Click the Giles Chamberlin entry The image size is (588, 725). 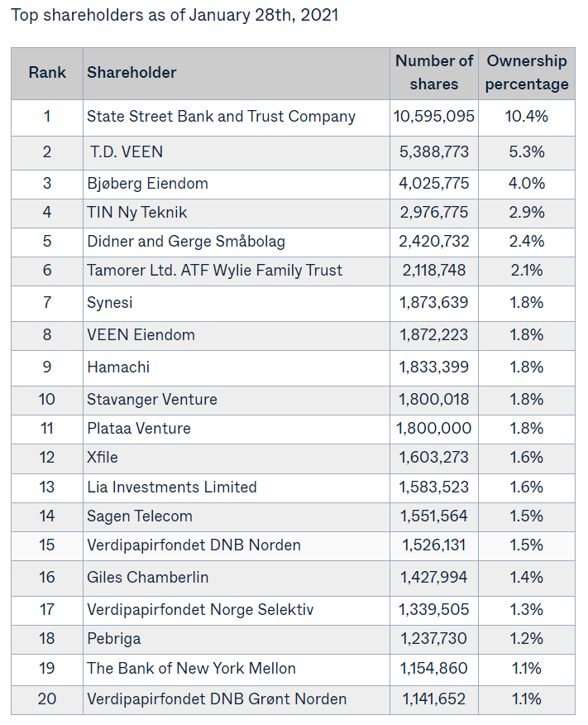tap(147, 578)
